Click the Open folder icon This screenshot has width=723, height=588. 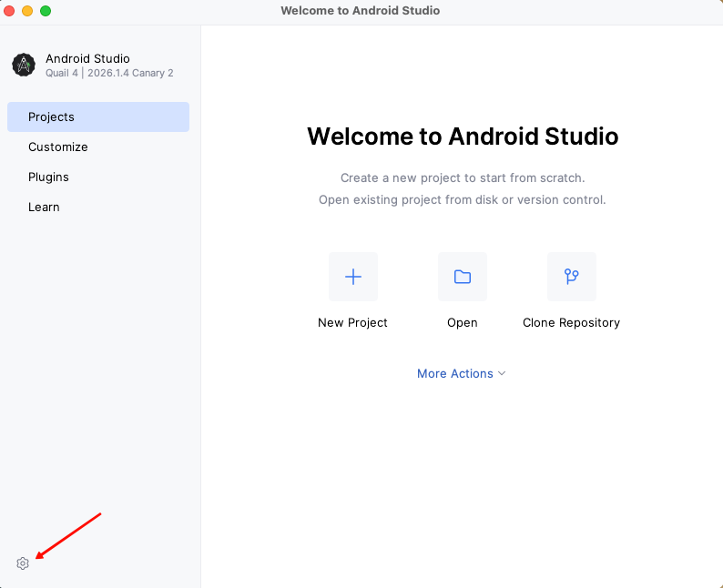point(463,277)
